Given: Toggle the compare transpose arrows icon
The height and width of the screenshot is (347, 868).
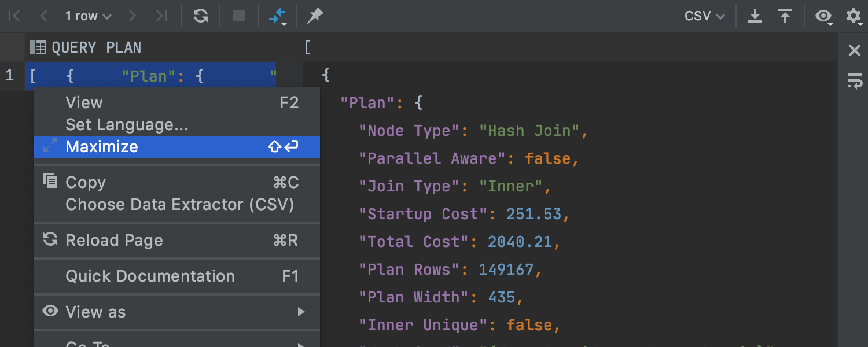Looking at the screenshot, I should pos(278,16).
